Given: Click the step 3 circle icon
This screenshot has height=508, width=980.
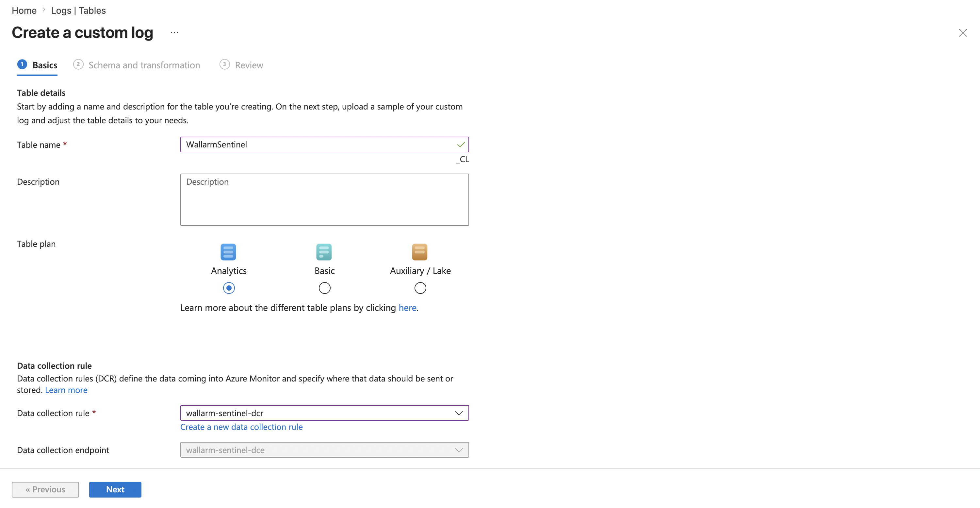Looking at the screenshot, I should pyautogui.click(x=224, y=64).
